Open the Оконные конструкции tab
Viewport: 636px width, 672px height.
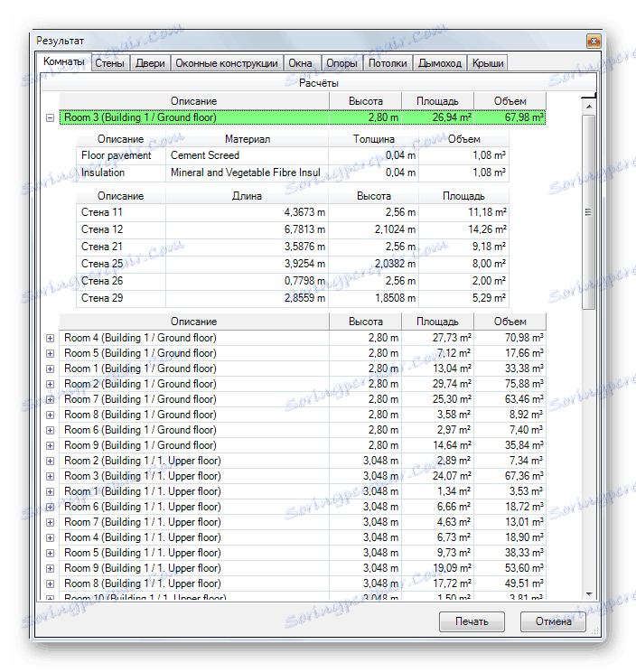tap(227, 63)
